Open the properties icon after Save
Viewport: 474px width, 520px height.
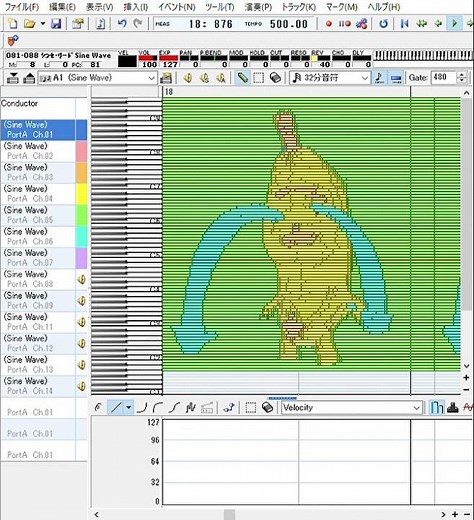pos(78,24)
